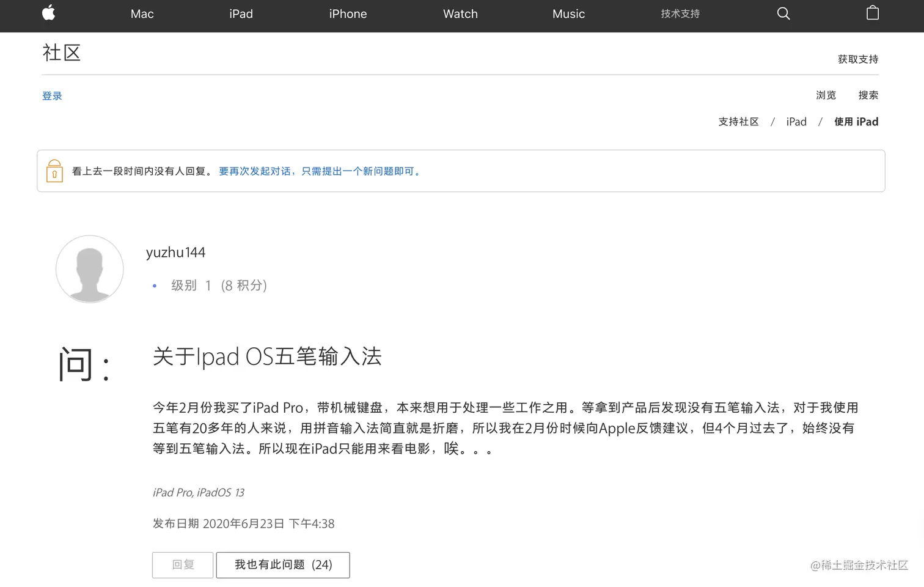Open the Watch navigation item

pos(460,14)
